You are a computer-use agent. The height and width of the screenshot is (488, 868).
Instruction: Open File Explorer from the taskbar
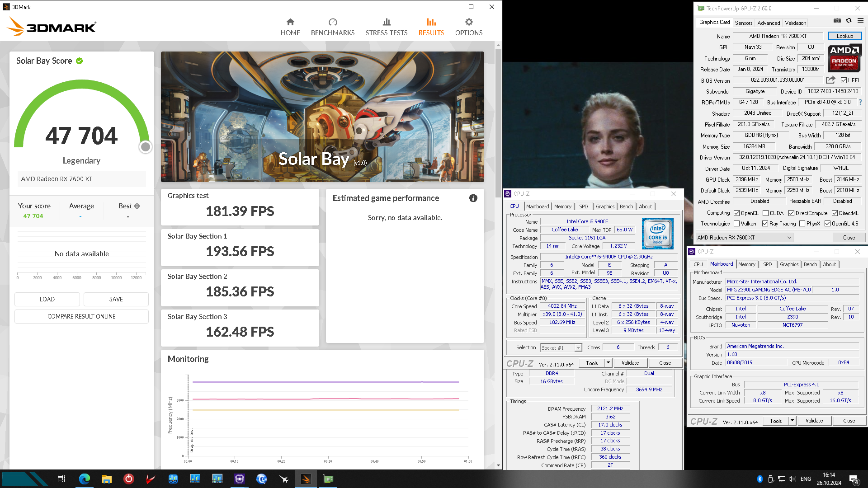[x=107, y=479]
